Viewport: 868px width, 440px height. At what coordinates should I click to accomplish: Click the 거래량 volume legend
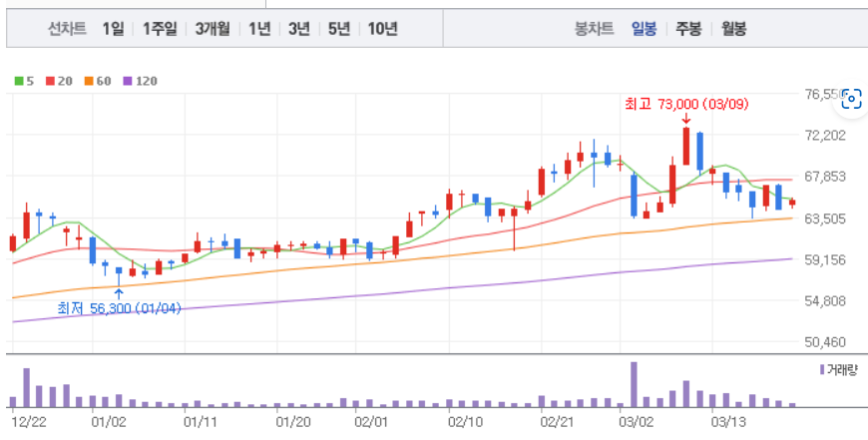pyautogui.click(x=838, y=370)
